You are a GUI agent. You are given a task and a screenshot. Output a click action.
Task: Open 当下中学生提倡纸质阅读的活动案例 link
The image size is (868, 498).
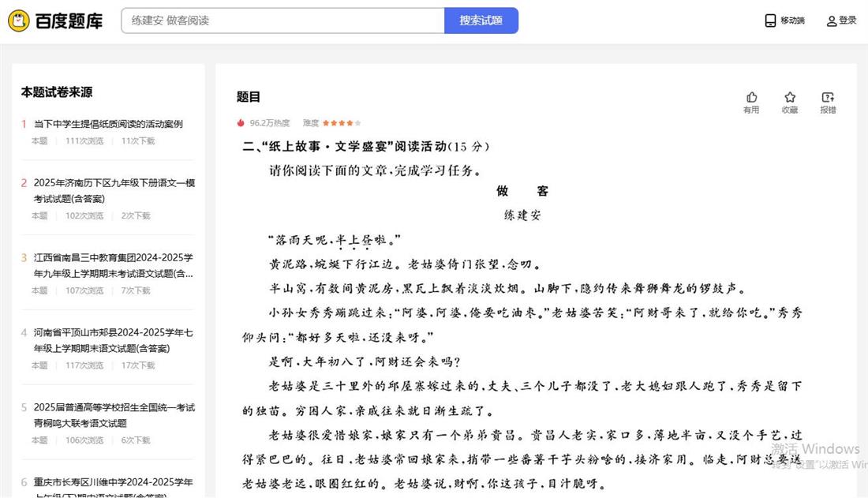[108, 124]
